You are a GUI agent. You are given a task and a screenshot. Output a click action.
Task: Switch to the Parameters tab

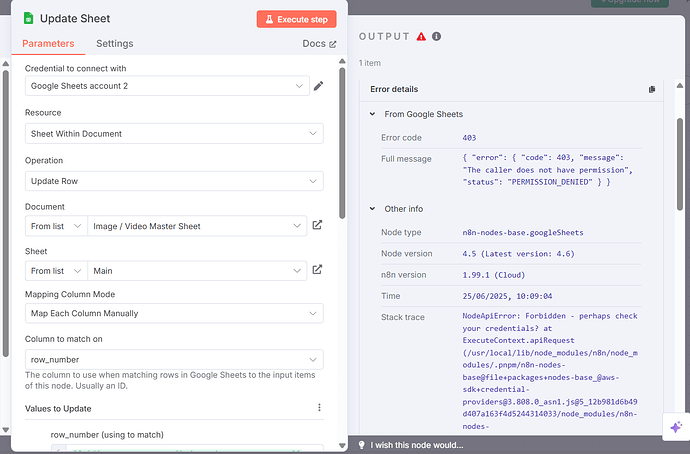48,44
